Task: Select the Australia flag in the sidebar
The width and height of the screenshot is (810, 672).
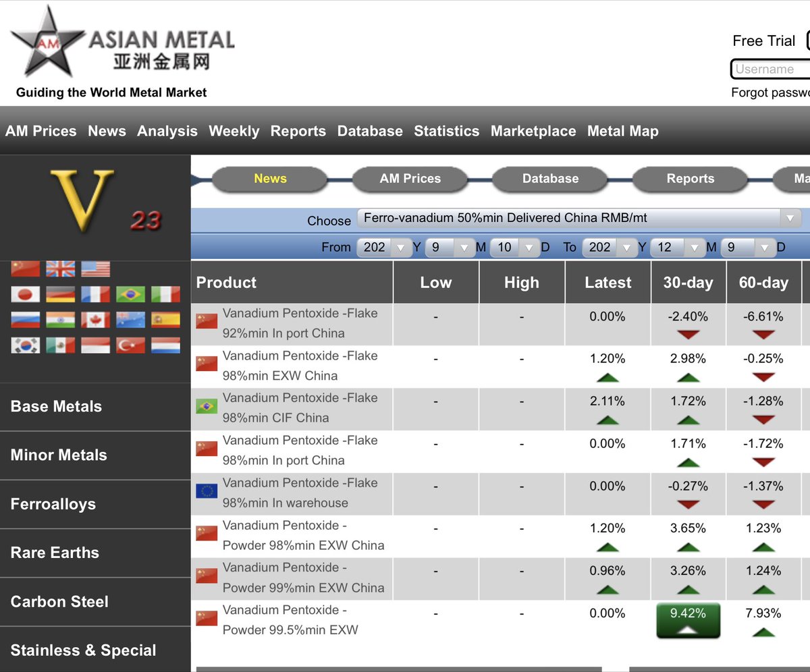Action: [x=130, y=320]
